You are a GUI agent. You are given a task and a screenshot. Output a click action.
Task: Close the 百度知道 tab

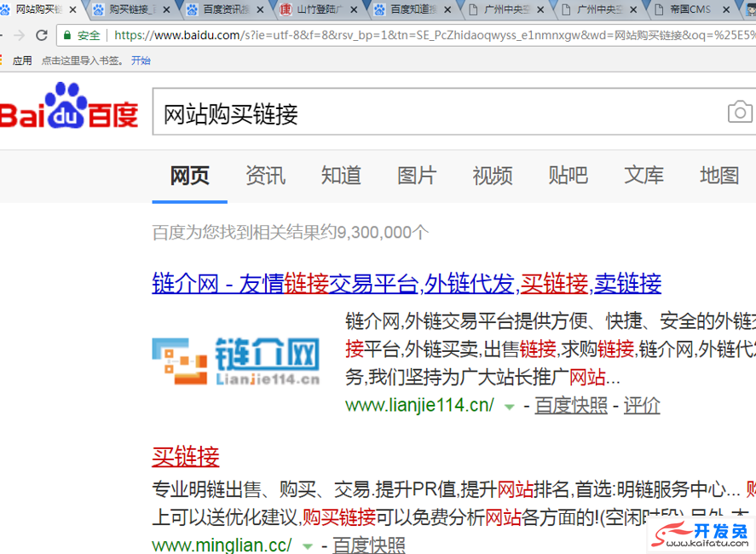(x=447, y=9)
